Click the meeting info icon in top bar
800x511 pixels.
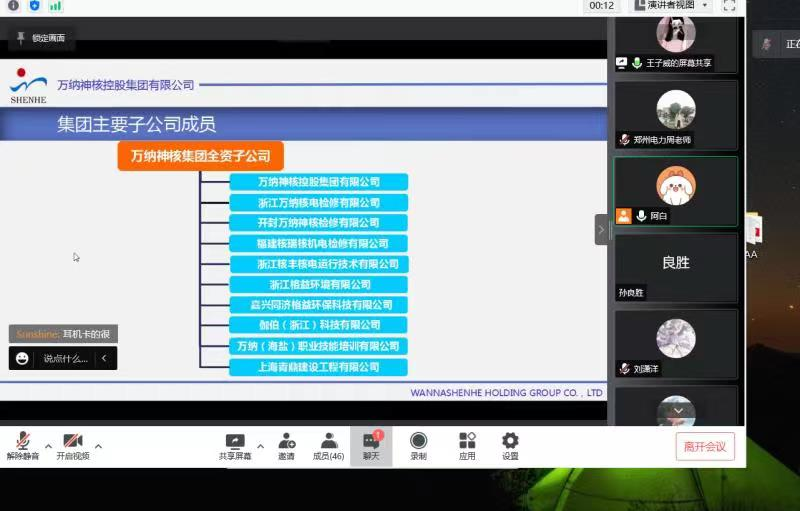[x=13, y=6]
